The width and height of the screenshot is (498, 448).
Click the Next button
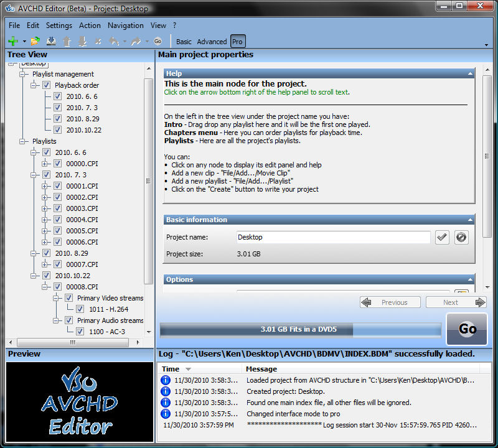click(456, 302)
